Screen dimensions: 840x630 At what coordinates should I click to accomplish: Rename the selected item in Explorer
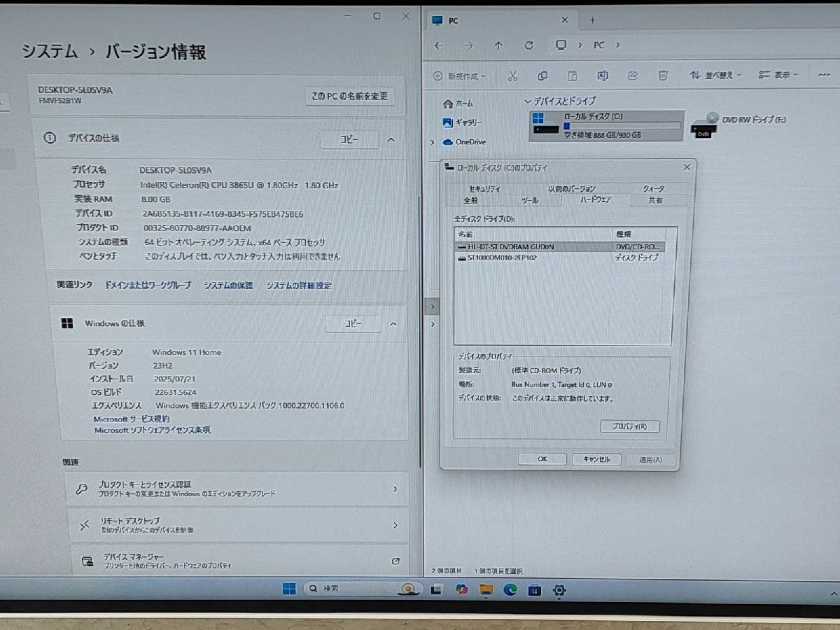click(603, 76)
